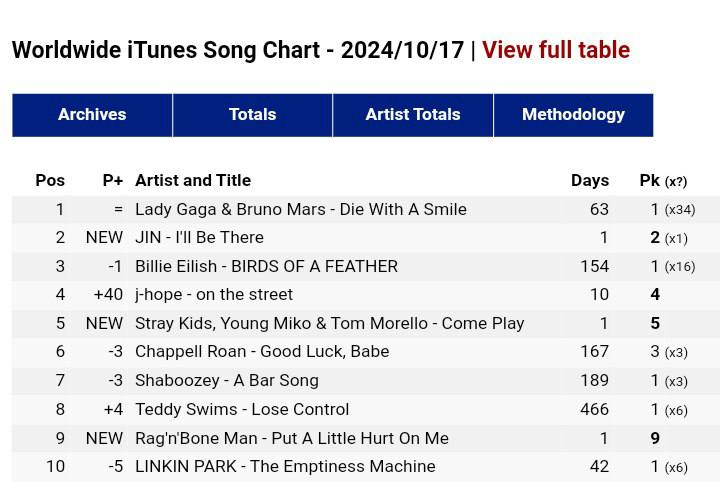
Task: Click the Artist and Title header
Action: click(x=193, y=181)
